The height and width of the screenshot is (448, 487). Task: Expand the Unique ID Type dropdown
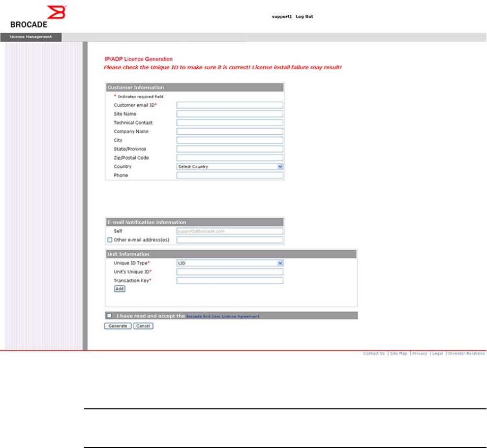pyautogui.click(x=230, y=263)
